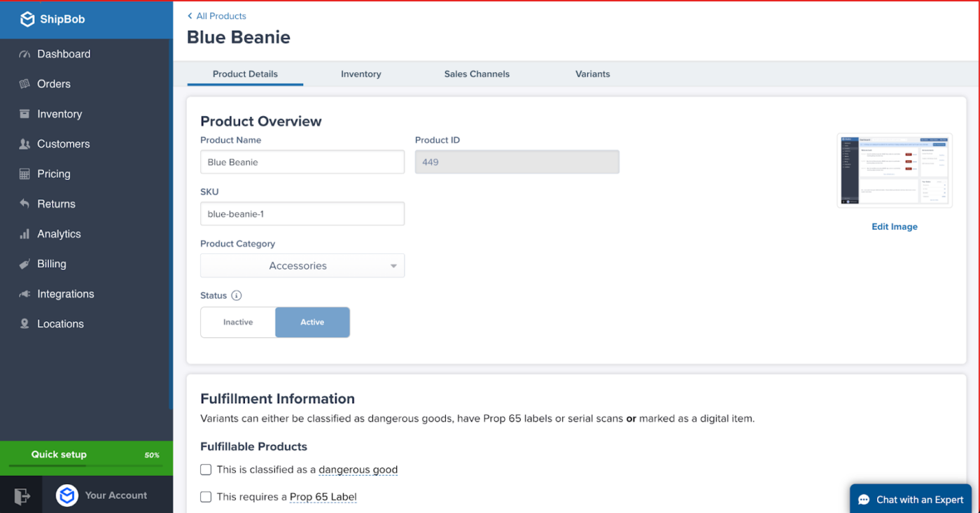Open the Locations pin icon
The width and height of the screenshot is (980, 513).
point(24,324)
